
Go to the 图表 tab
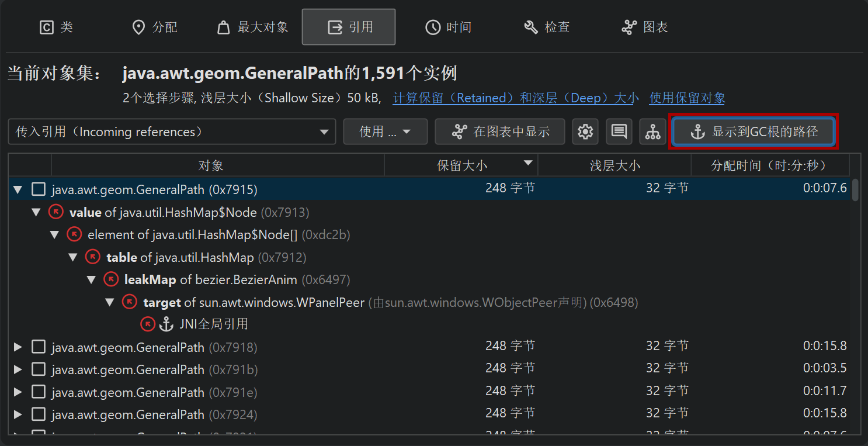[645, 27]
